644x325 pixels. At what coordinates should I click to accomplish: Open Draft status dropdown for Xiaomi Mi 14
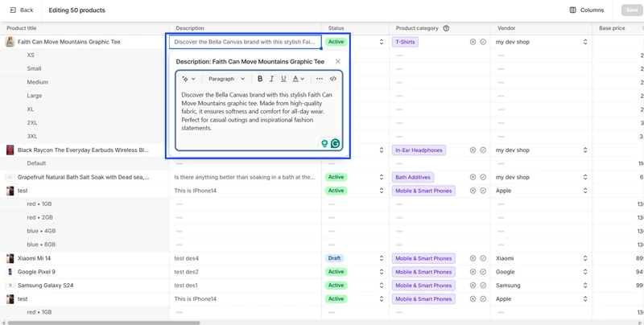(381, 258)
